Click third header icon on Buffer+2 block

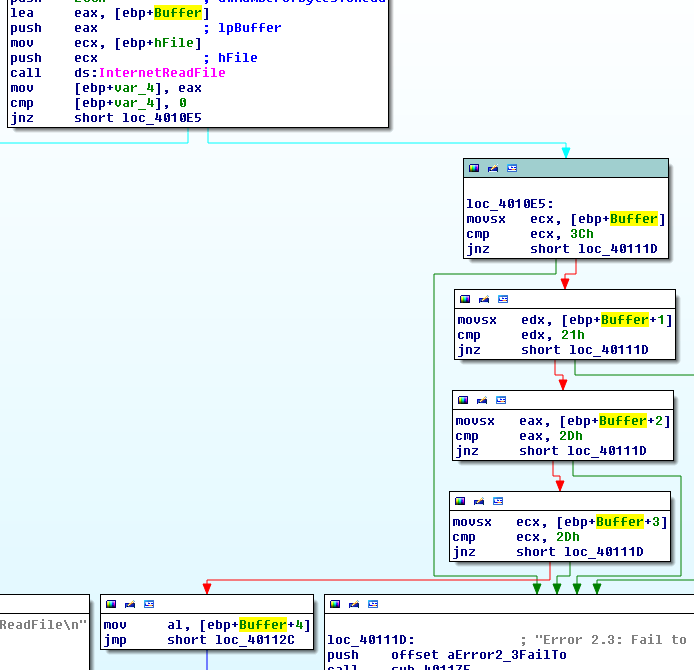point(501,400)
